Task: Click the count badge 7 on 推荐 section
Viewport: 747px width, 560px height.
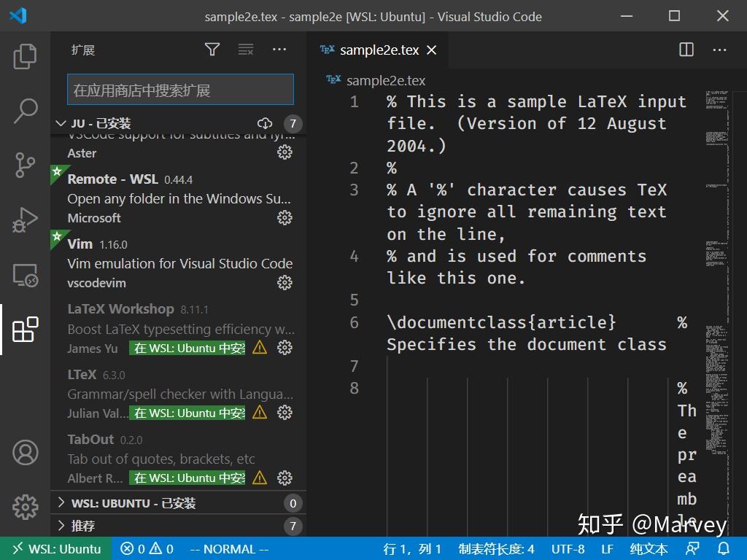Action: coord(293,526)
